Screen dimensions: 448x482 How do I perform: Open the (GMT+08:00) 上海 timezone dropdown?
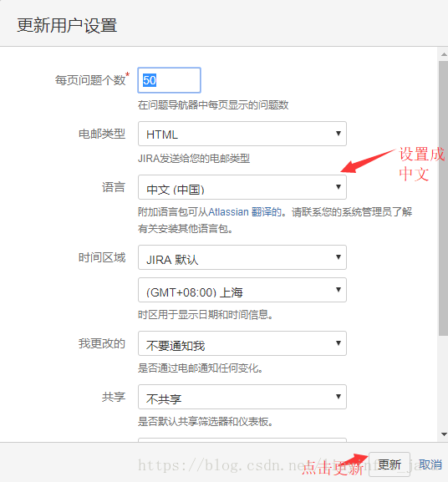click(242, 290)
